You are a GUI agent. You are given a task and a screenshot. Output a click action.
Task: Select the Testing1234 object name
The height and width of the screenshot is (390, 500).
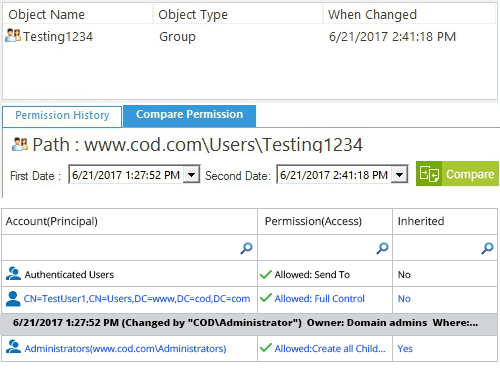[58, 37]
